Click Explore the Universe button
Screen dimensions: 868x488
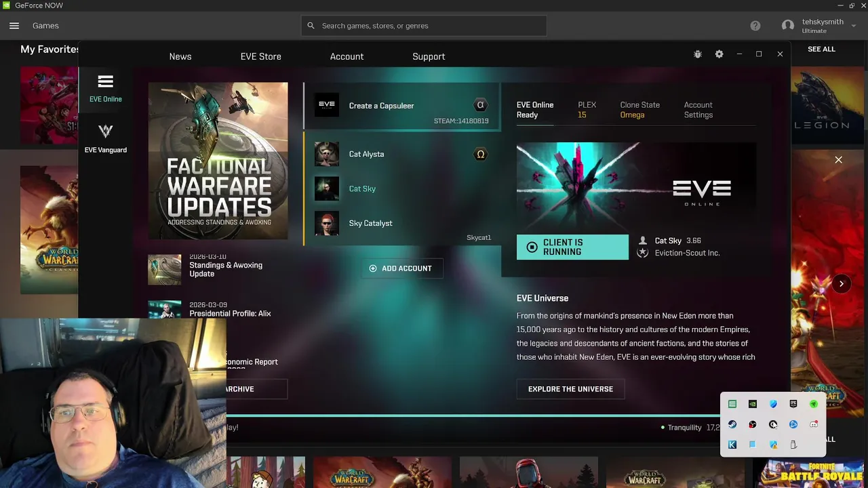(x=570, y=389)
